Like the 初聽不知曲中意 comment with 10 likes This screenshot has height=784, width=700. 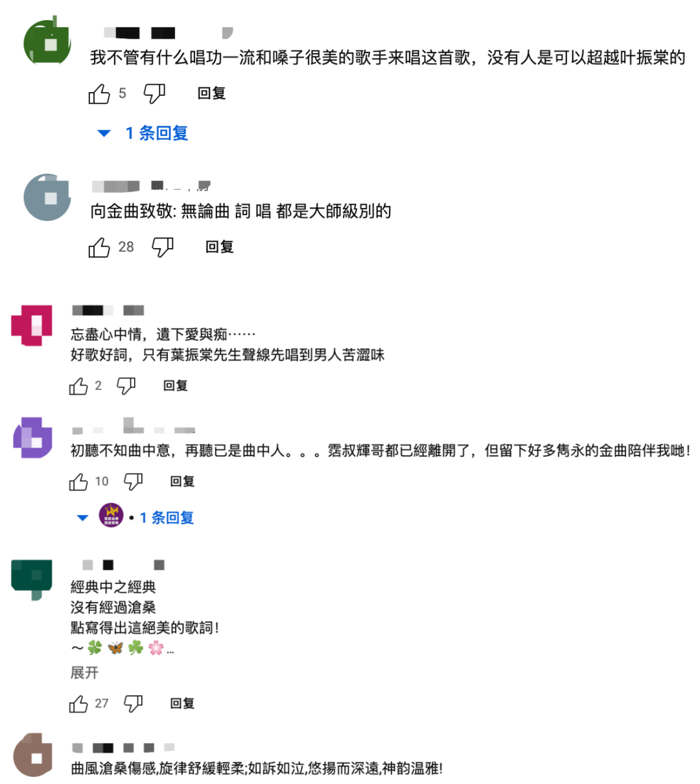pyautogui.click(x=78, y=481)
